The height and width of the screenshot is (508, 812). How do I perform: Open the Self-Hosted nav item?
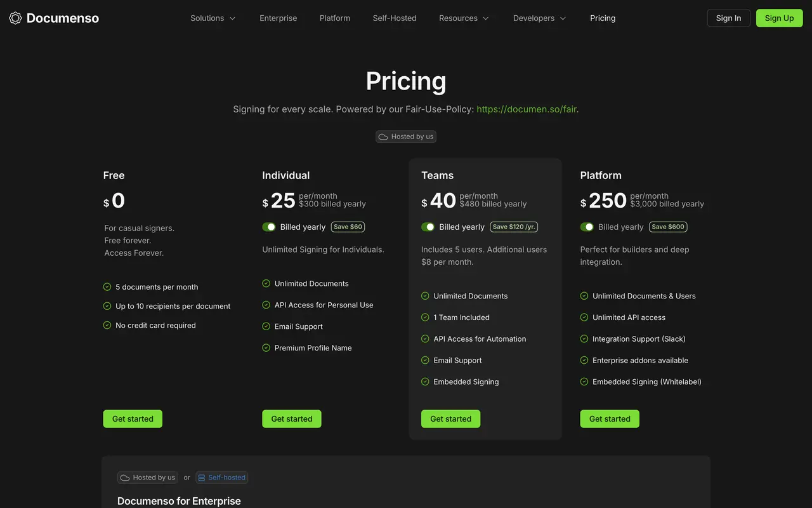395,18
